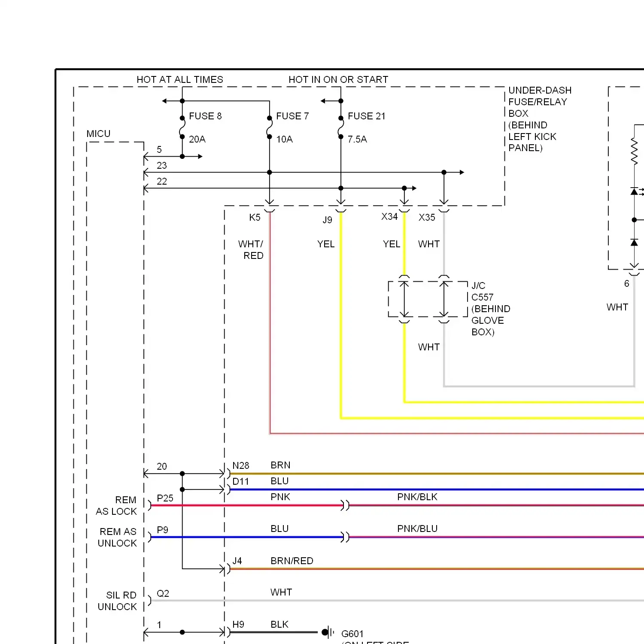644x644 pixels.
Task: Select the J/C C557 junction connector box
Action: pyautogui.click(x=428, y=299)
